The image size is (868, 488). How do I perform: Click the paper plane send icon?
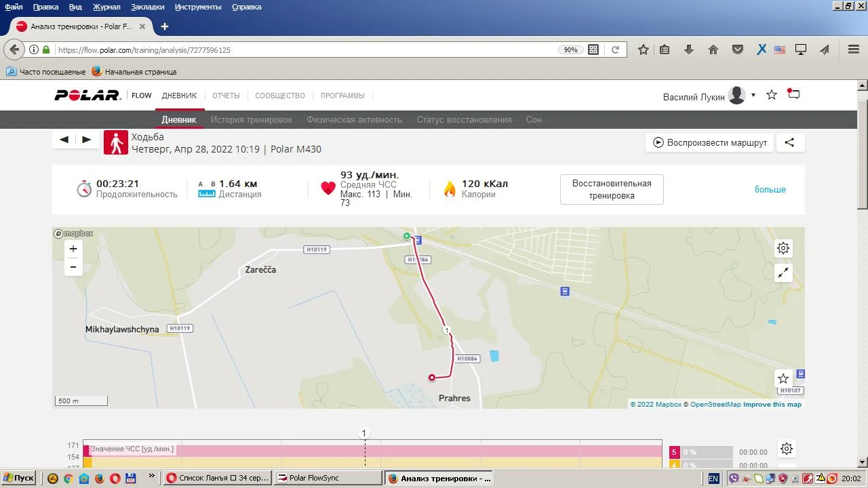pos(825,49)
